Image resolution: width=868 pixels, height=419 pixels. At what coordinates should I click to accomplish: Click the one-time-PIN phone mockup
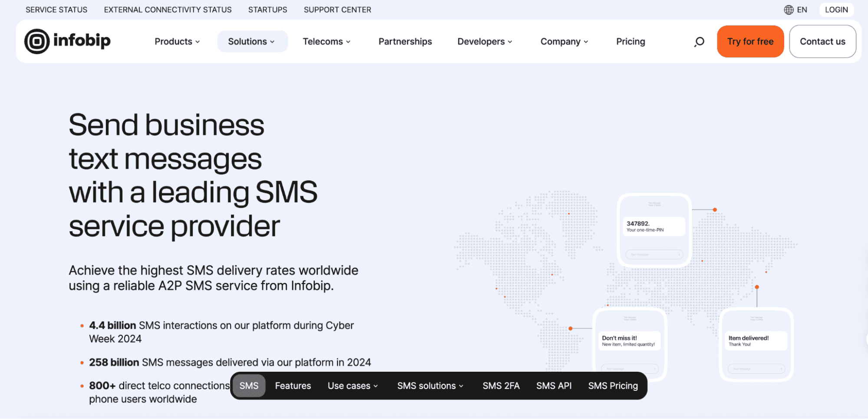click(654, 230)
